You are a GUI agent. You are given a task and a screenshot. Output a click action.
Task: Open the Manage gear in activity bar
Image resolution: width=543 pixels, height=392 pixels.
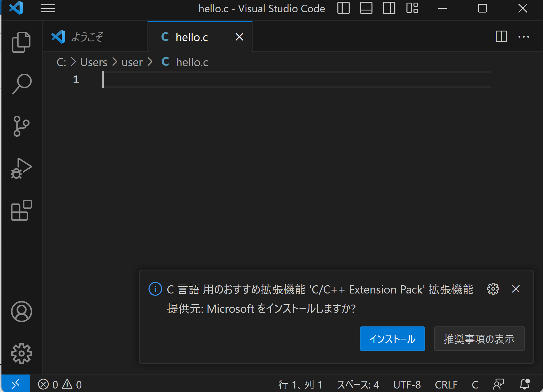pyautogui.click(x=21, y=354)
